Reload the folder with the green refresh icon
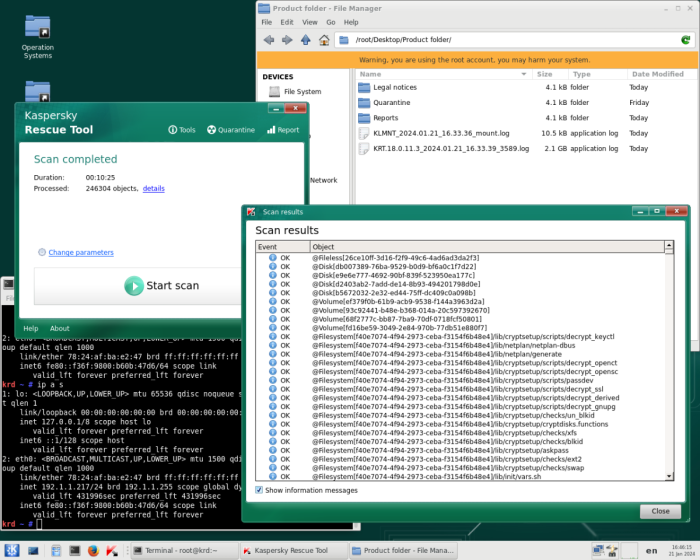 pos(686,40)
